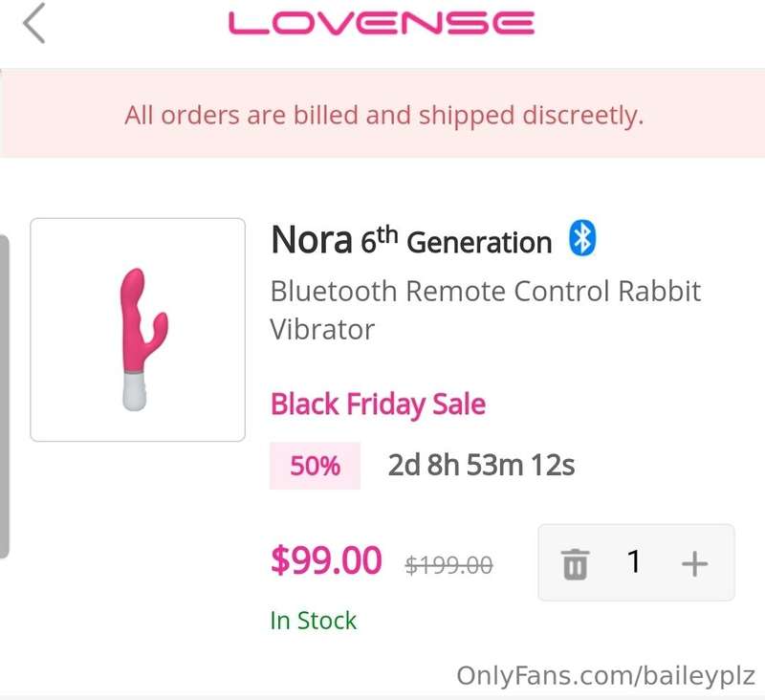This screenshot has width=765, height=700.
Task: Click the In Stock status text
Action: 314,621
